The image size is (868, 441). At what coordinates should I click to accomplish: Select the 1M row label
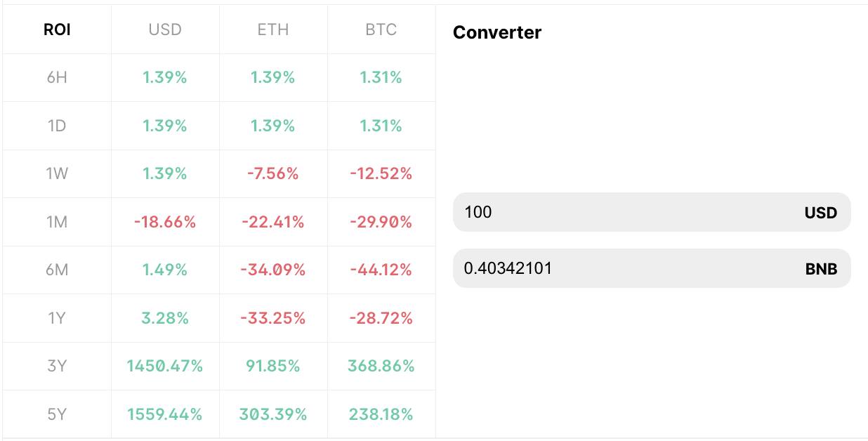click(57, 222)
